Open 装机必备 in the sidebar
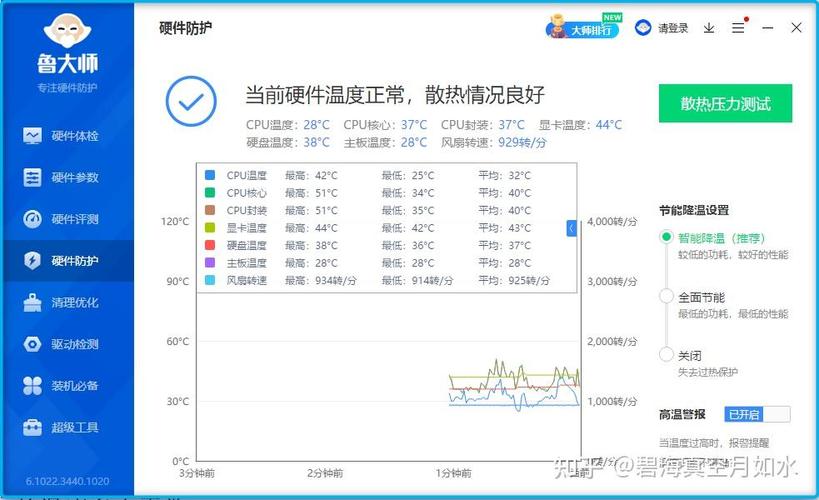The height and width of the screenshot is (500, 819). (66, 386)
